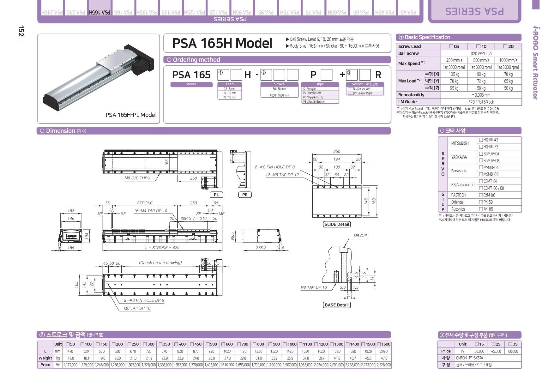554x392 pixels.
Task: Click the LM Guide value #20 2Rail 6Block
Action: (481, 102)
